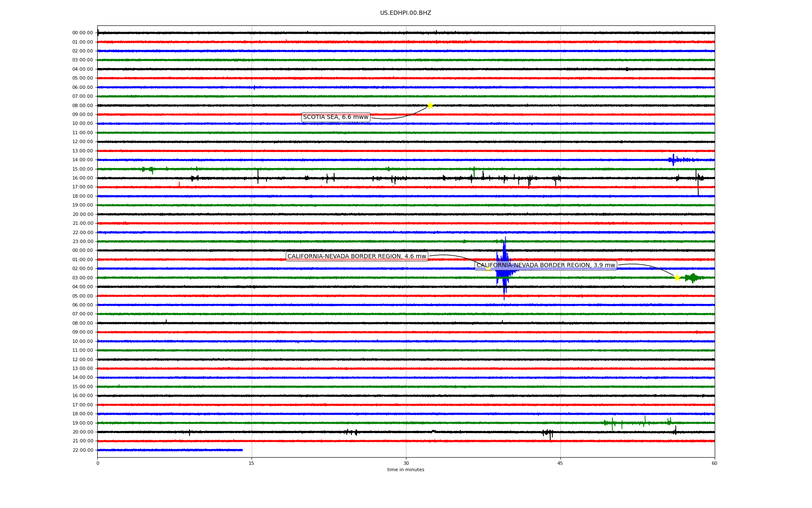Click the x-axis tick label '0'
Screen dimensions: 812x508
(98, 463)
